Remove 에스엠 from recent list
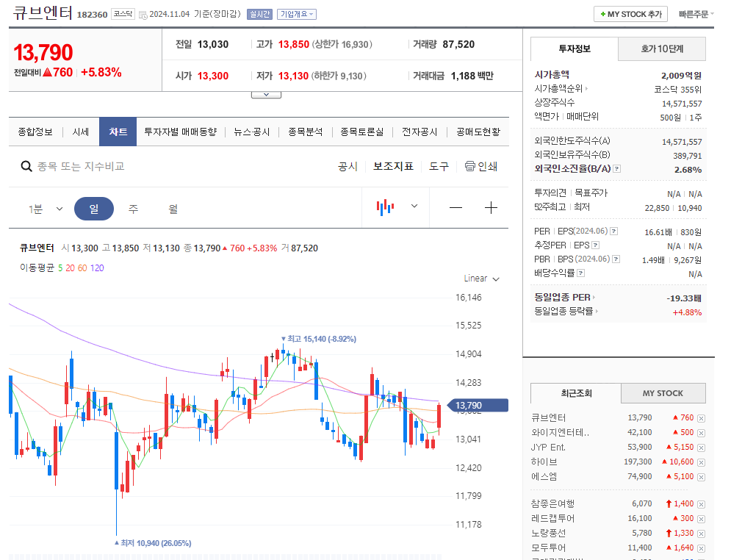731x560 pixels. click(x=701, y=477)
